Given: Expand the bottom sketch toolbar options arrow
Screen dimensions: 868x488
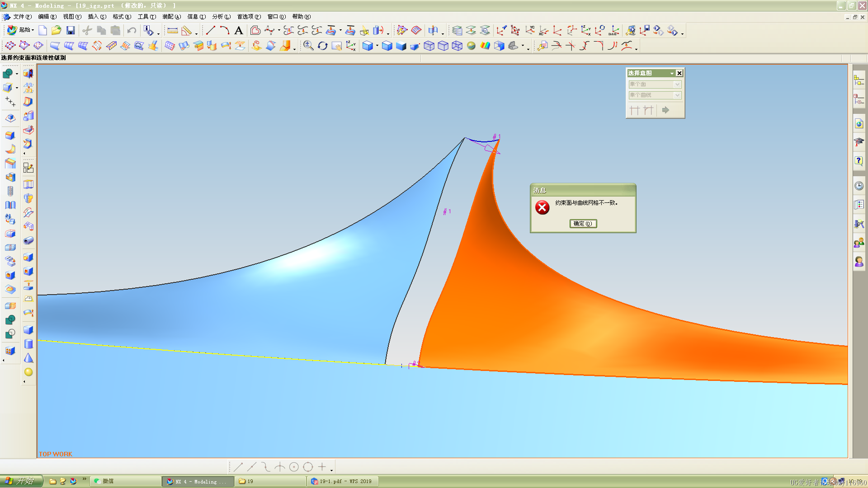Looking at the screenshot, I should click(x=331, y=470).
